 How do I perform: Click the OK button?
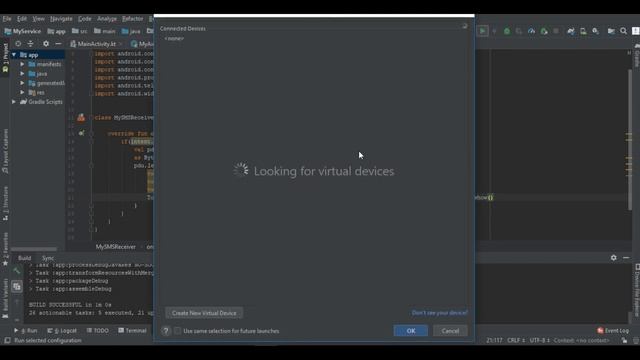[x=411, y=331]
